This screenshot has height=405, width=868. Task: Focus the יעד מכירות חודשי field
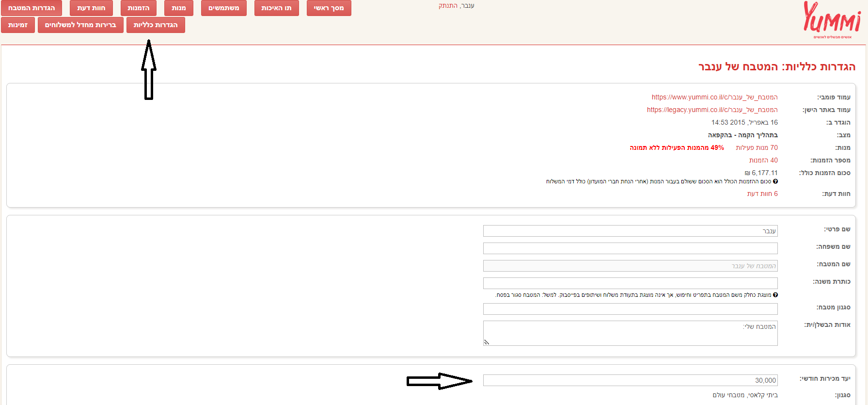(x=630, y=380)
